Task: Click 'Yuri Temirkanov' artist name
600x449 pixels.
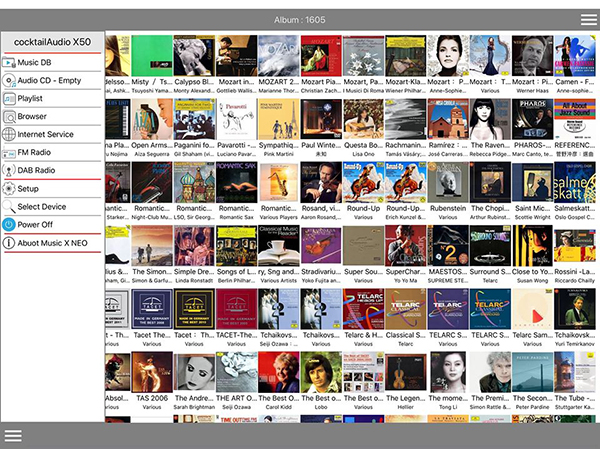Action: pos(574,344)
